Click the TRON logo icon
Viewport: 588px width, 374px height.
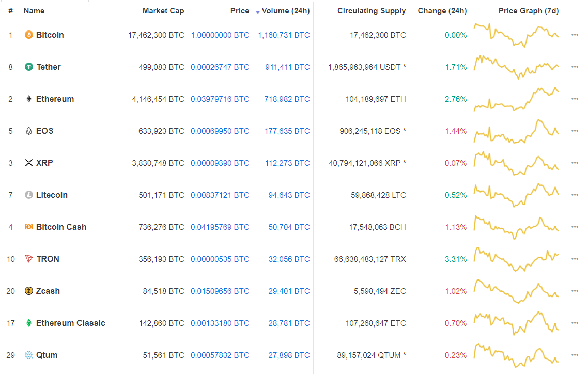tap(29, 259)
